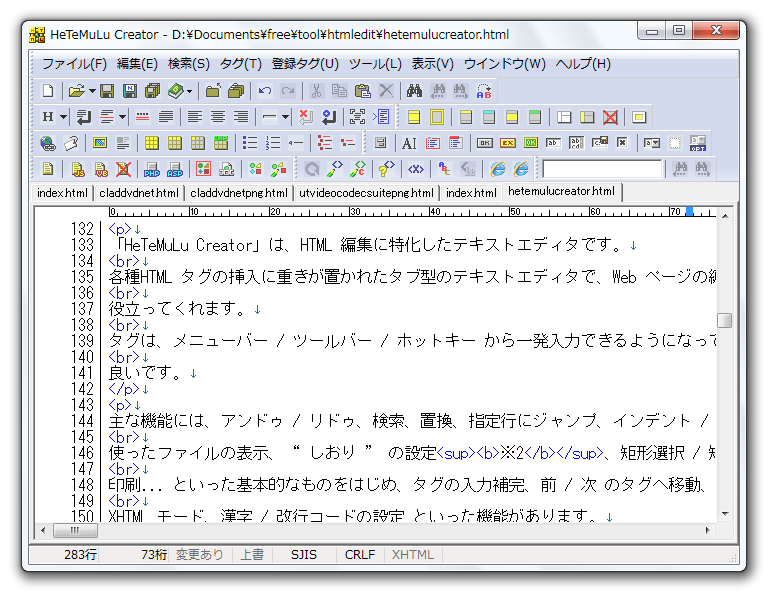Click the insert image picture icon
768x595 pixels.
(x=100, y=143)
